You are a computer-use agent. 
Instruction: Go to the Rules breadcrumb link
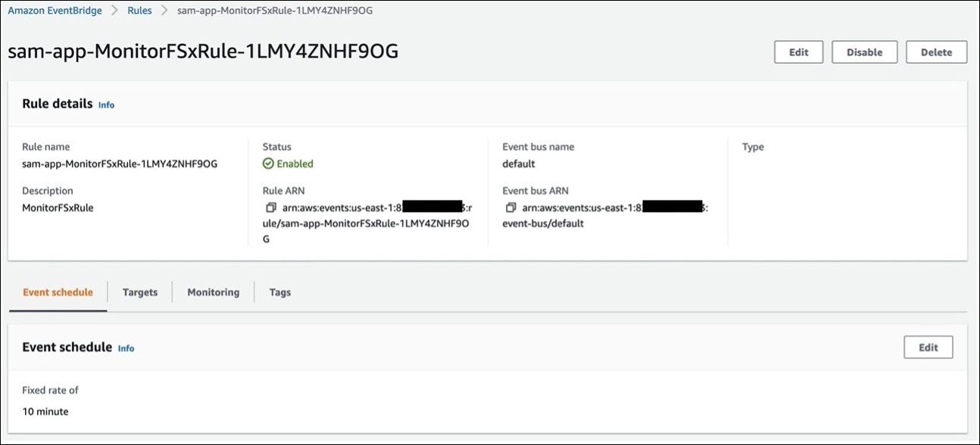pos(139,11)
